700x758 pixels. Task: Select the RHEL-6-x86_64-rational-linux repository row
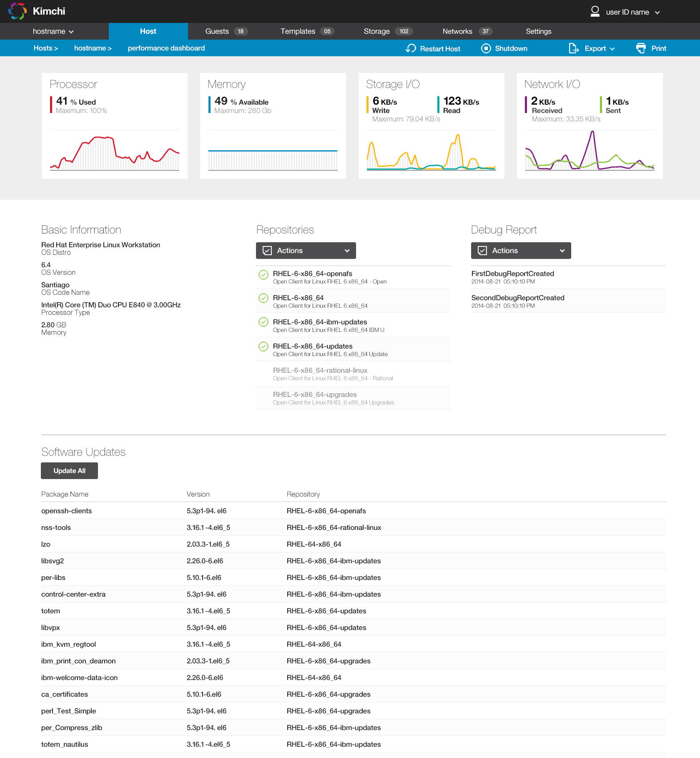point(353,374)
